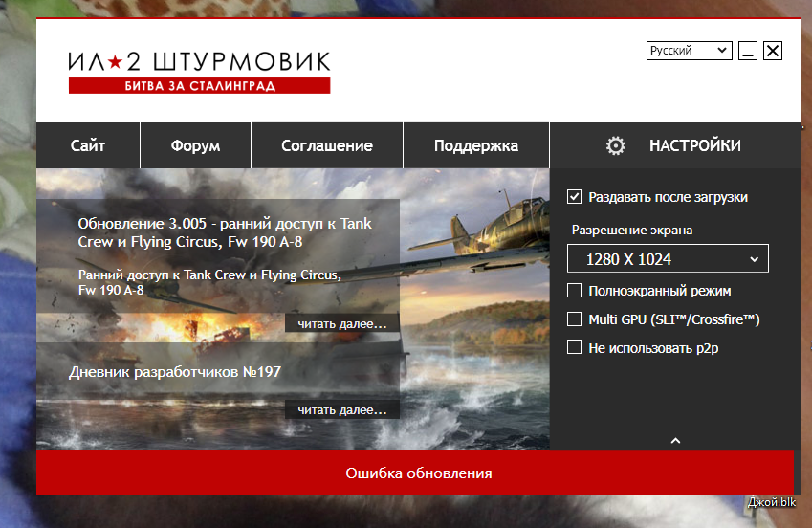Click the НАСТРОЙКИ gear icon
Screen dimensions: 812x528
point(616,145)
